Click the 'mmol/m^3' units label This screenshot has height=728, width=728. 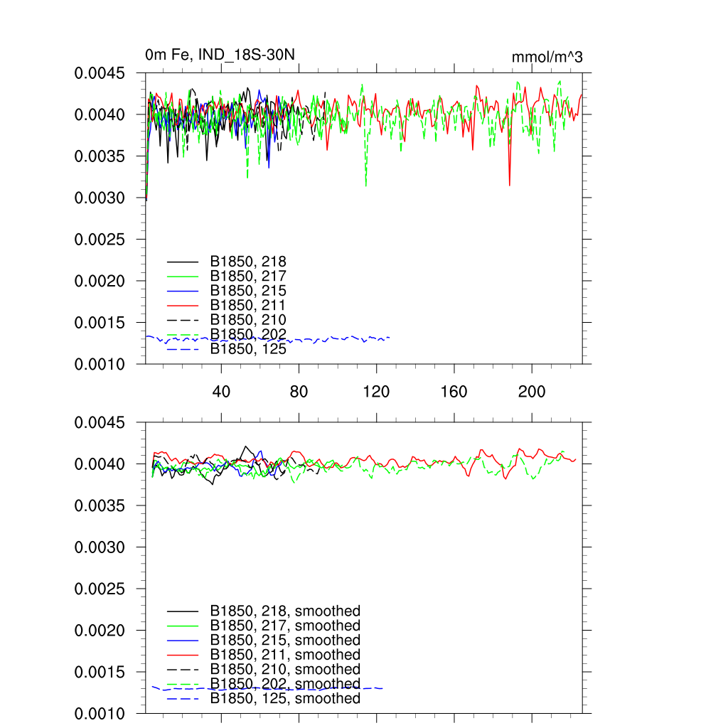tap(547, 57)
